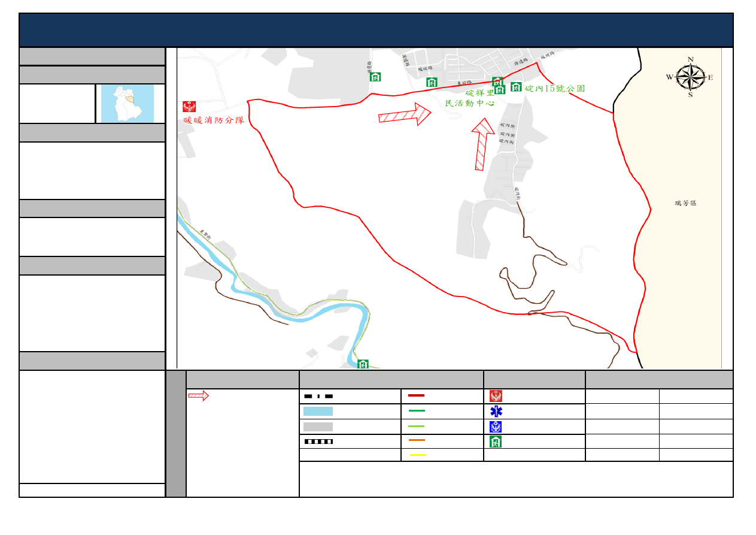Click the gray area legend swatch
Viewport: 756px width, 535px height.
[x=318, y=427]
